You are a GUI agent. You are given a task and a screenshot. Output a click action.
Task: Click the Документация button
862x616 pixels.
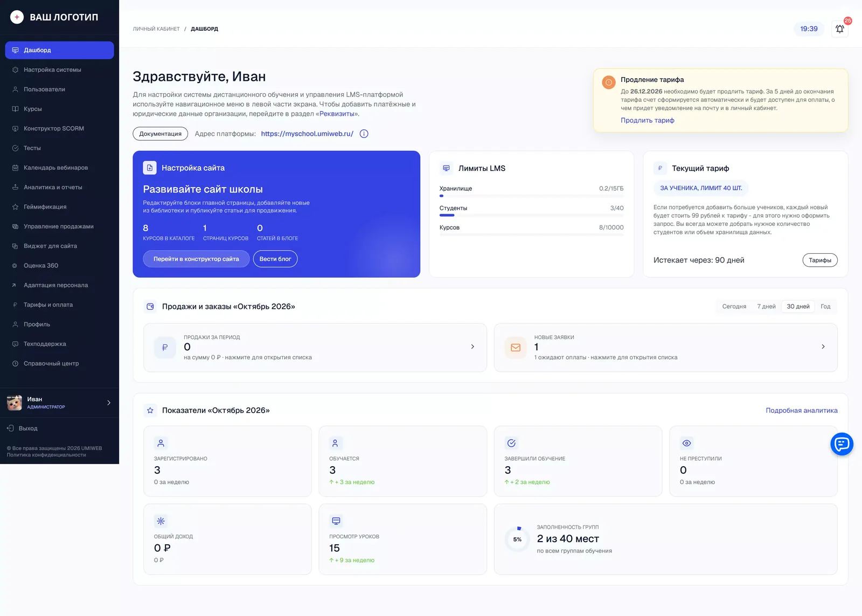tap(161, 134)
